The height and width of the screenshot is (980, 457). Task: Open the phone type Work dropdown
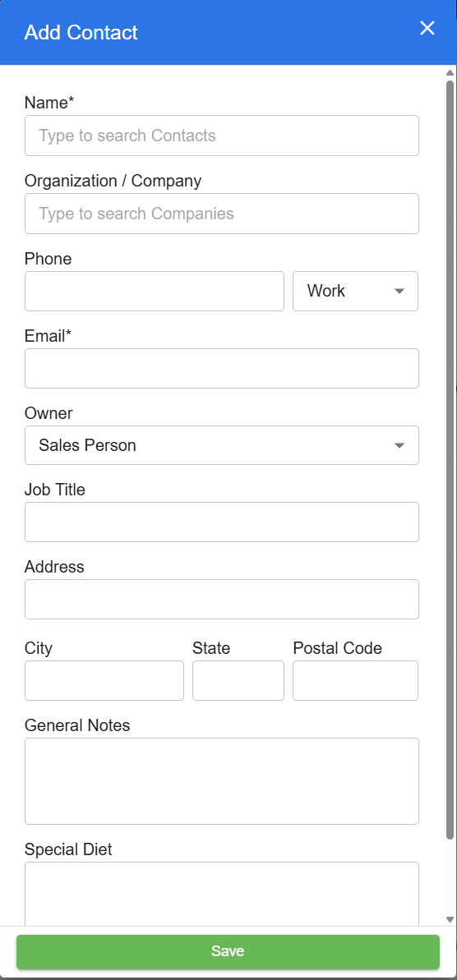[x=355, y=292]
